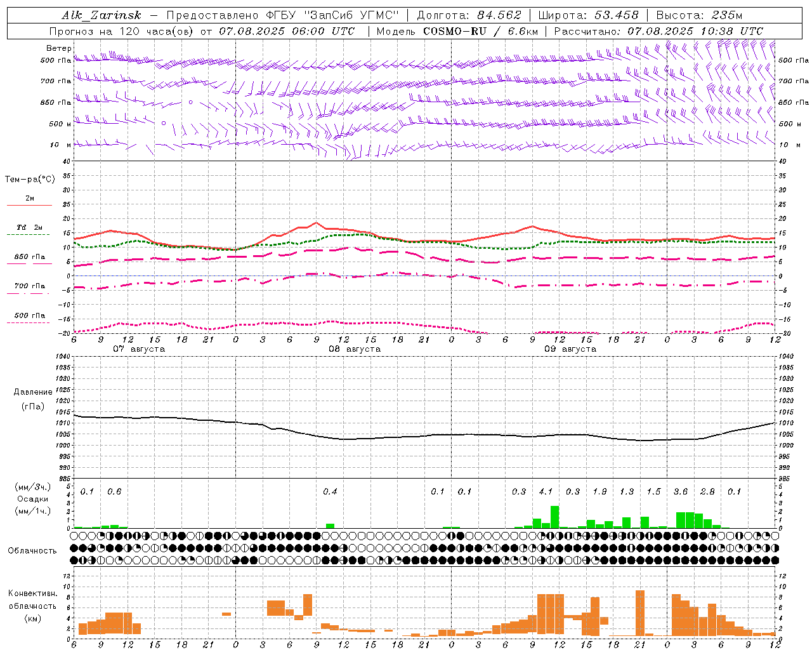Click the '07 августа' date label

click(139, 349)
